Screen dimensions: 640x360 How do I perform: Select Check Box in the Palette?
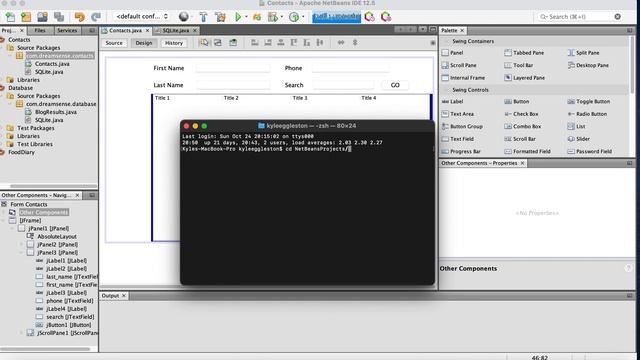coord(522,114)
